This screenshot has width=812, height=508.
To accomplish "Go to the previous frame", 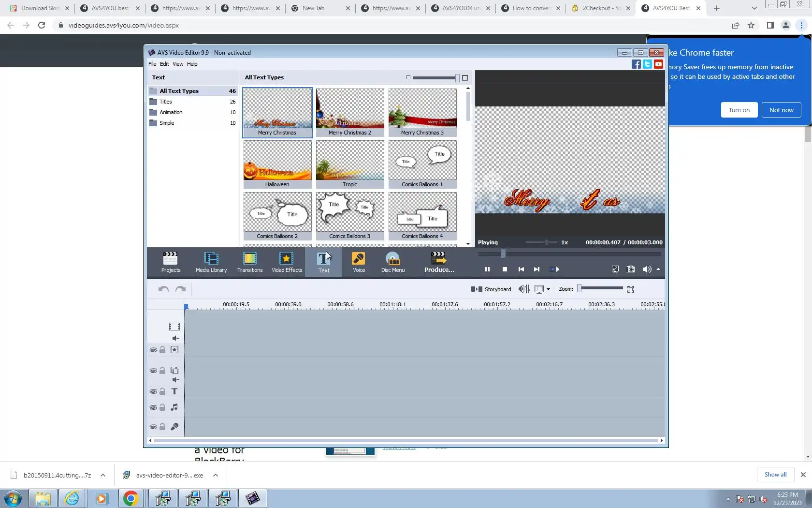I will click(521, 269).
